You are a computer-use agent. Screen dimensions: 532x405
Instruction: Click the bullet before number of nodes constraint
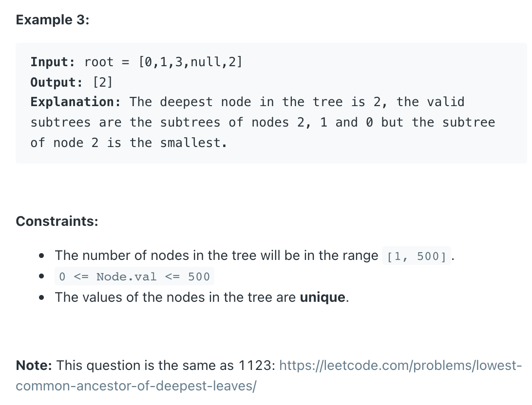coord(41,256)
